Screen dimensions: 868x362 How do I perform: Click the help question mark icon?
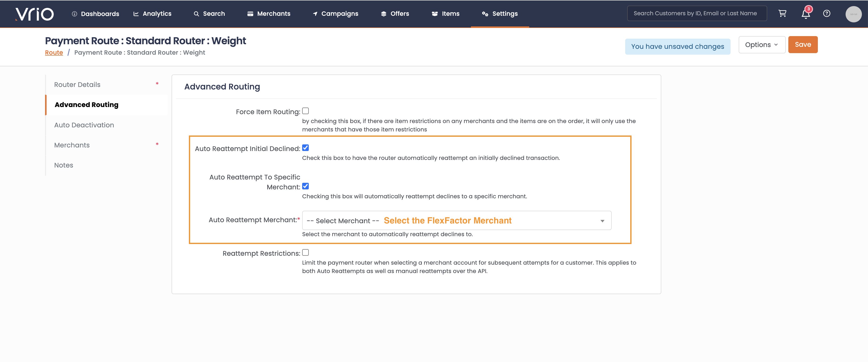(x=827, y=13)
